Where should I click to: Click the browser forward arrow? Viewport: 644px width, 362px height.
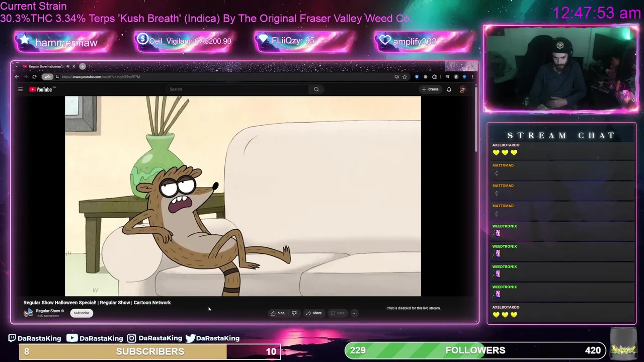(x=26, y=77)
